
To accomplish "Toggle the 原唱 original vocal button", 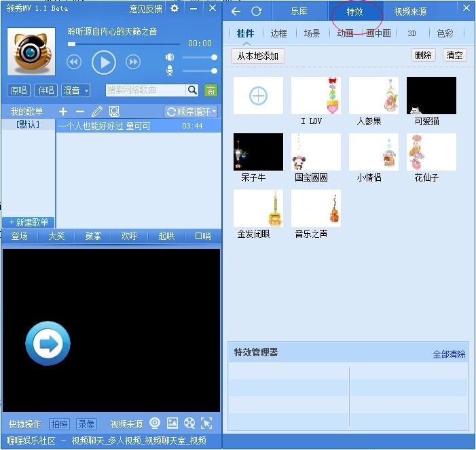I will [18, 90].
